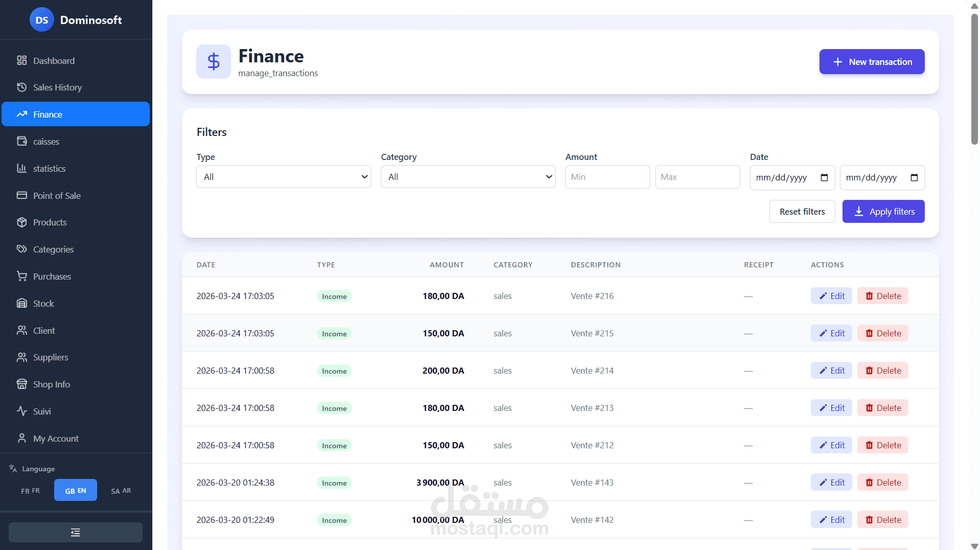This screenshot has height=550, width=980.
Task: Switch language to FR
Action: coord(30,490)
